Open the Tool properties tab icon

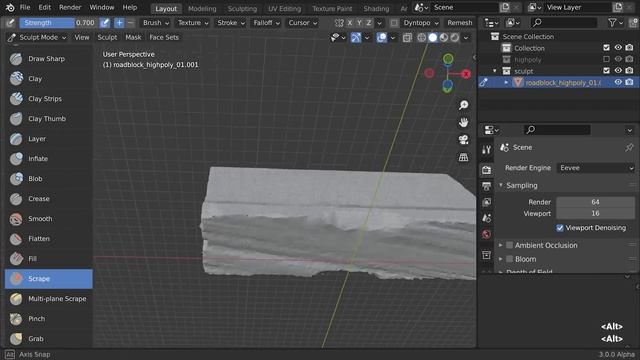point(486,150)
